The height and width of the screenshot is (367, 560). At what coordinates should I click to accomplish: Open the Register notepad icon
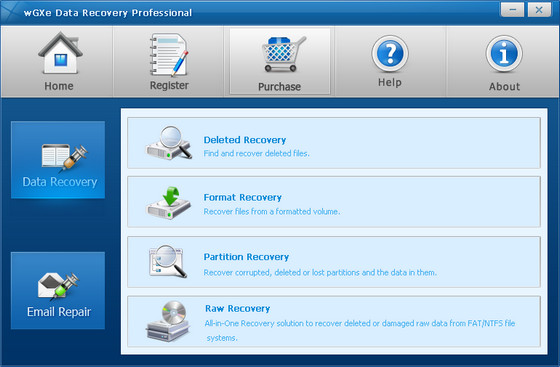(169, 55)
